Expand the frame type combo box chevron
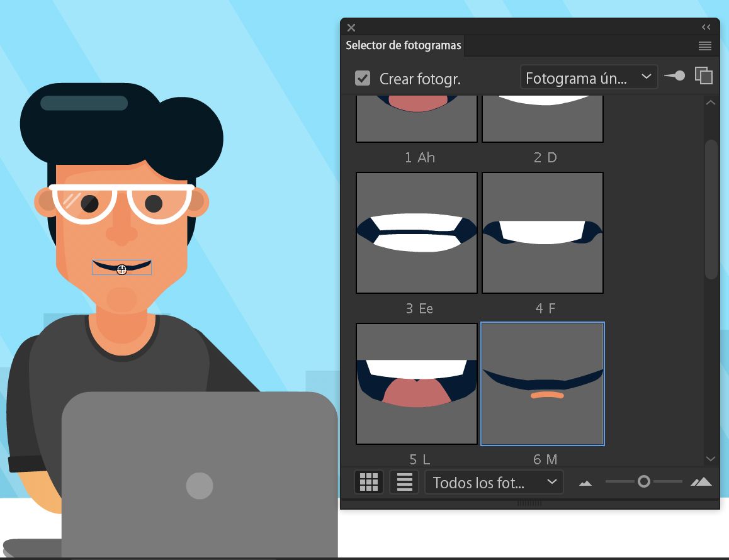 646,77
